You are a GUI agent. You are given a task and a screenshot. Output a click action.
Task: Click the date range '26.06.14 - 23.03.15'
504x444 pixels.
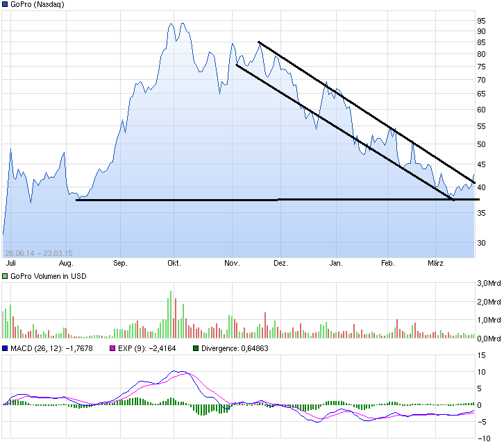[39, 253]
